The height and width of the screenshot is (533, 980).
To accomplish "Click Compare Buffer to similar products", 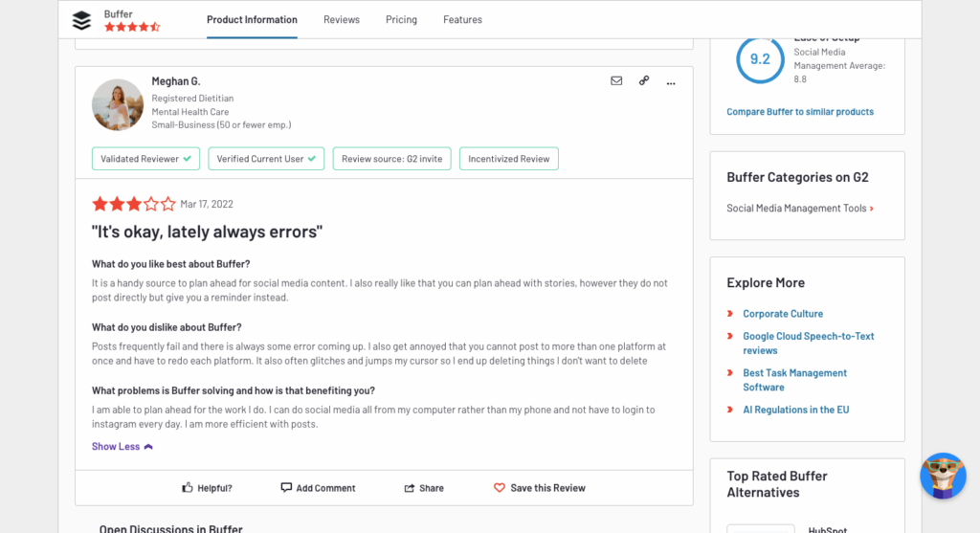I will pyautogui.click(x=799, y=112).
